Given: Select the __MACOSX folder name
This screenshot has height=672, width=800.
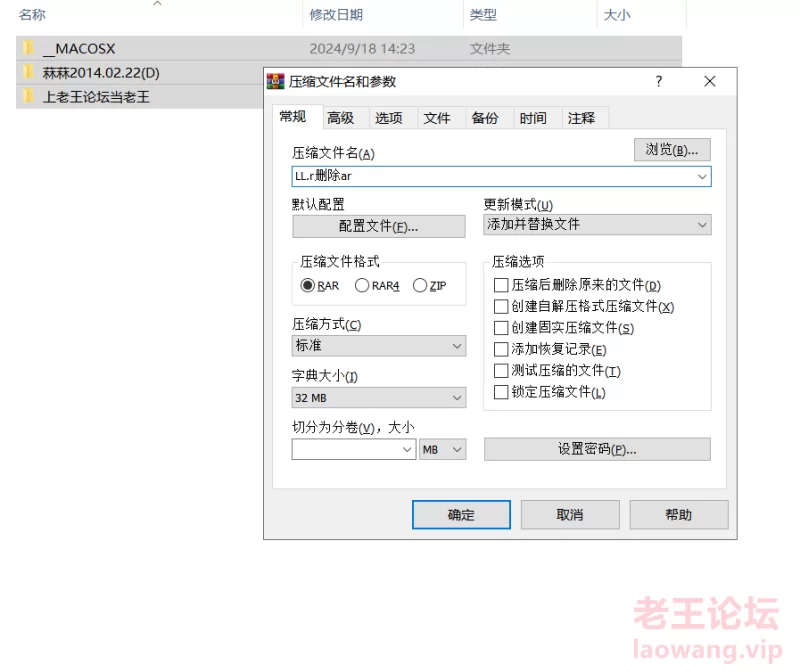Looking at the screenshot, I should (79, 48).
